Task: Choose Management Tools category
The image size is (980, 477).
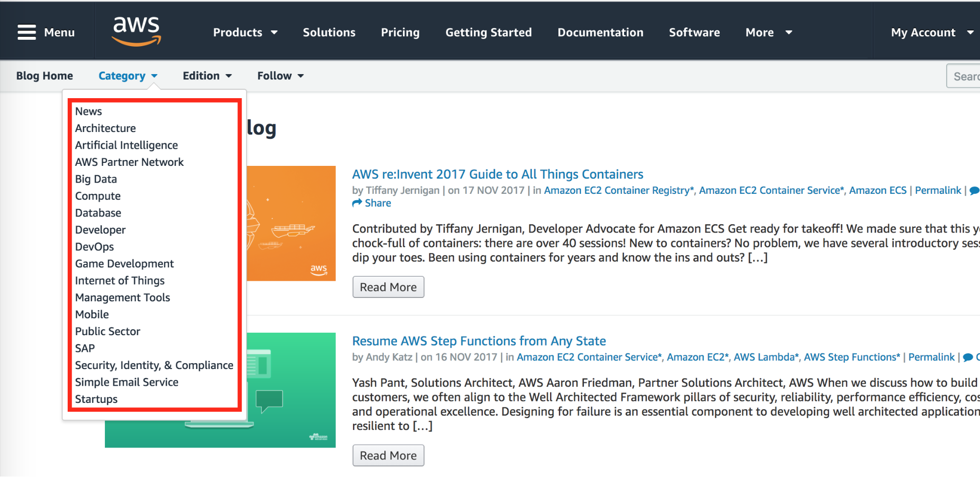Action: [123, 298]
